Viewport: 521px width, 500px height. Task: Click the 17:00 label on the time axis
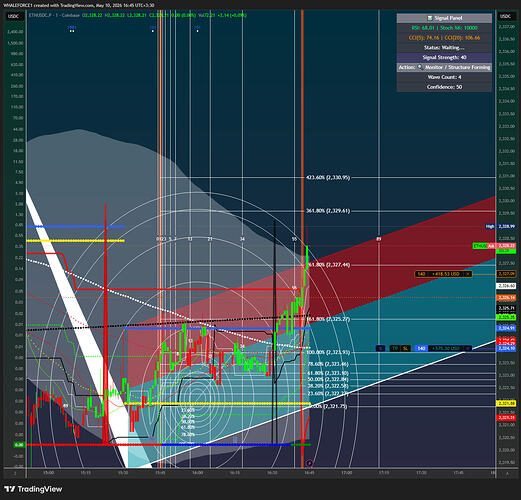(347, 473)
